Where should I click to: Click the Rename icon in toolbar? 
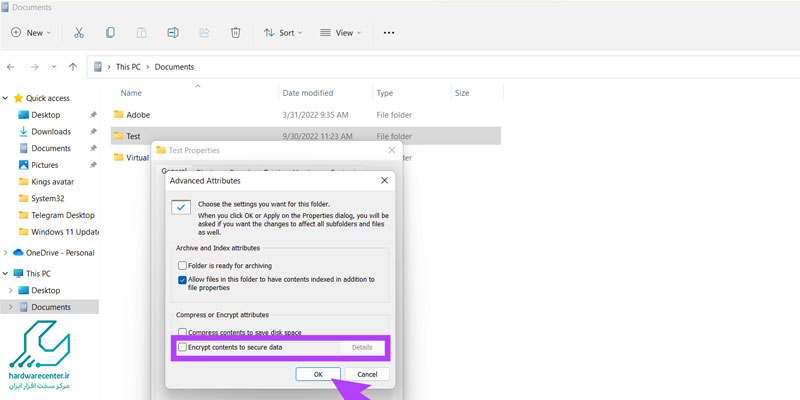pyautogui.click(x=172, y=32)
